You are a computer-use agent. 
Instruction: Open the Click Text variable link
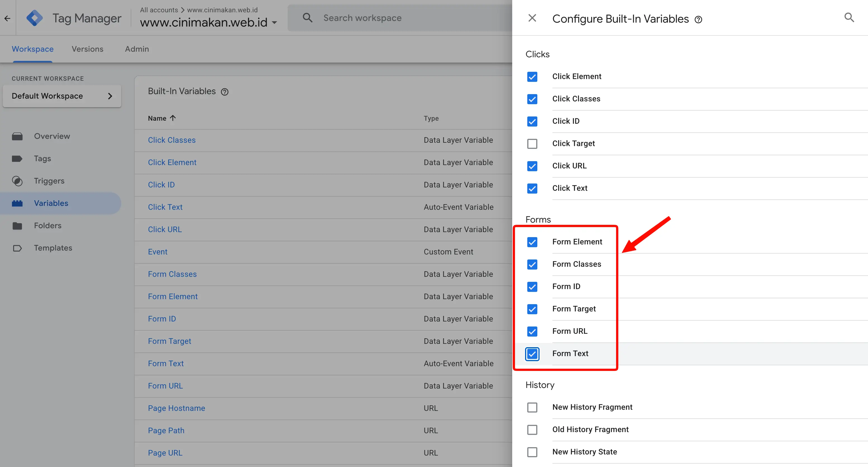click(165, 207)
